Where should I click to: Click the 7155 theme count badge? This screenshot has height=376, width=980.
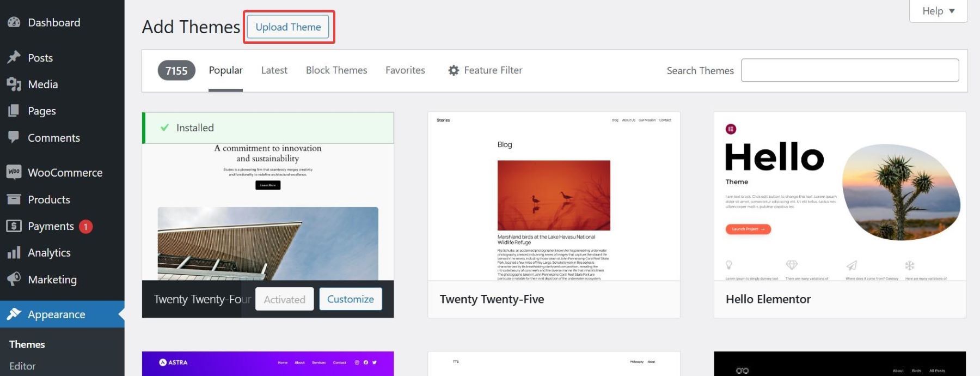click(176, 71)
